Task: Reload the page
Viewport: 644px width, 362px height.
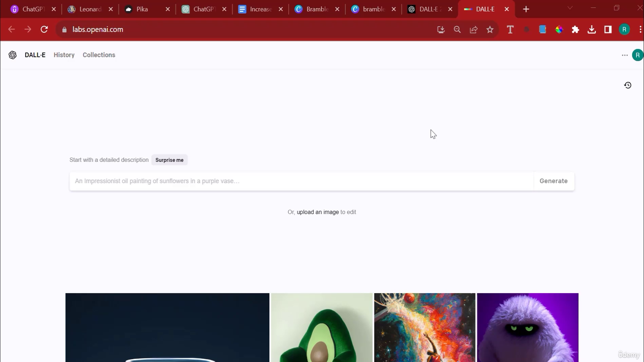Action: tap(44, 29)
